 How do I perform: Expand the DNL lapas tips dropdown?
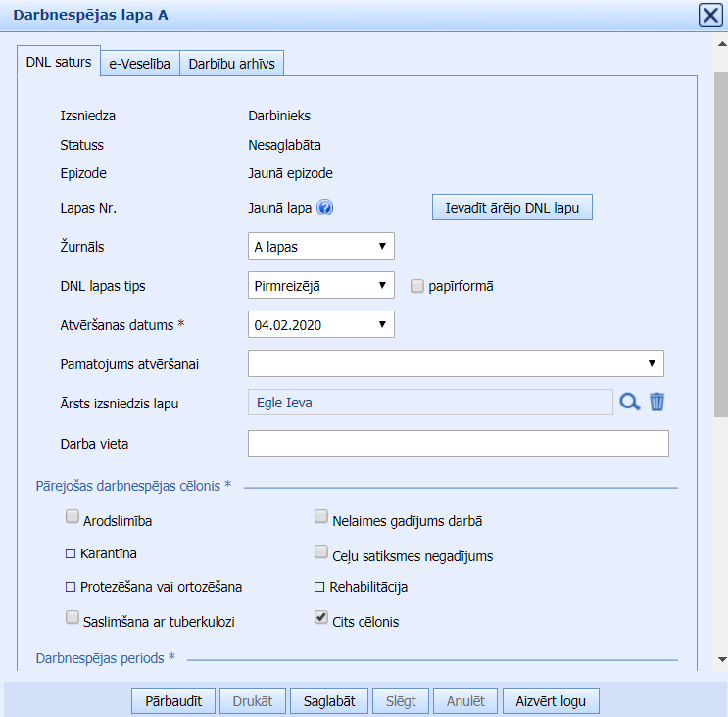pos(321,285)
